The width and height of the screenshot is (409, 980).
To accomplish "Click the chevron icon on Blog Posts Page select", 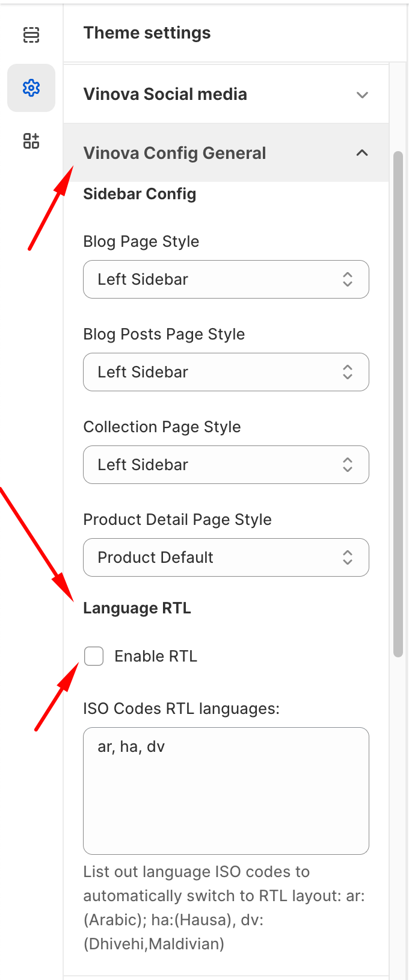I will click(x=348, y=372).
